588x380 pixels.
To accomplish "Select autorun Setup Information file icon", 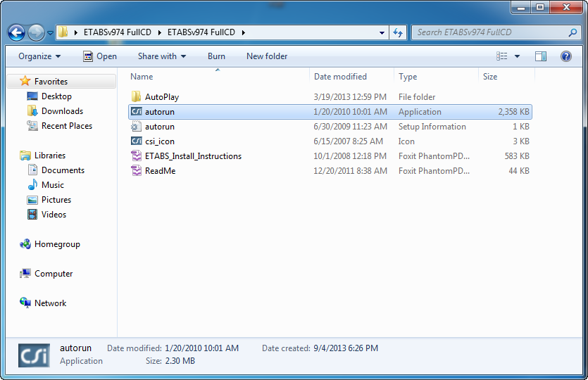I will [136, 126].
